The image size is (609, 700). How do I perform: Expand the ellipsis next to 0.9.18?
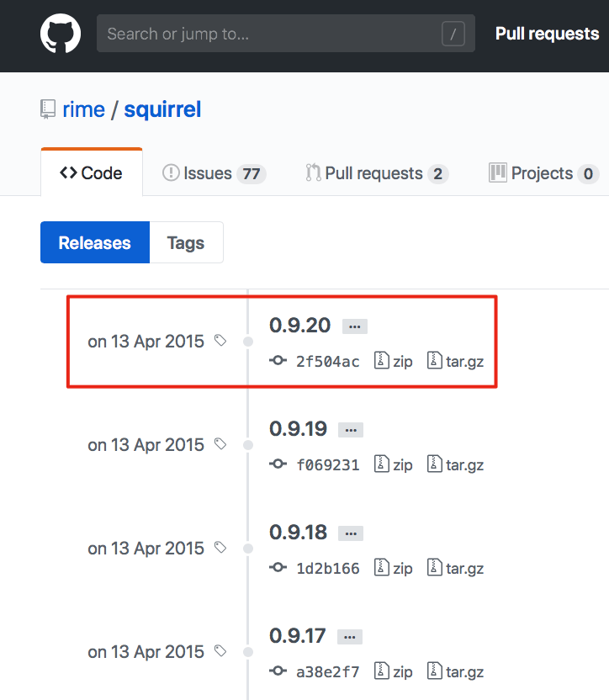click(x=351, y=533)
